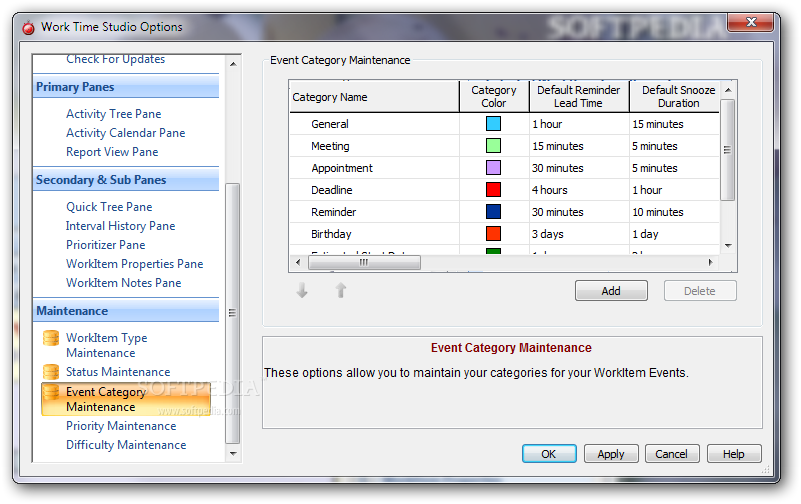Image resolution: width=801 pixels, height=504 pixels.
Task: Click the table horizontal scrollbar thumb
Action: click(x=364, y=262)
